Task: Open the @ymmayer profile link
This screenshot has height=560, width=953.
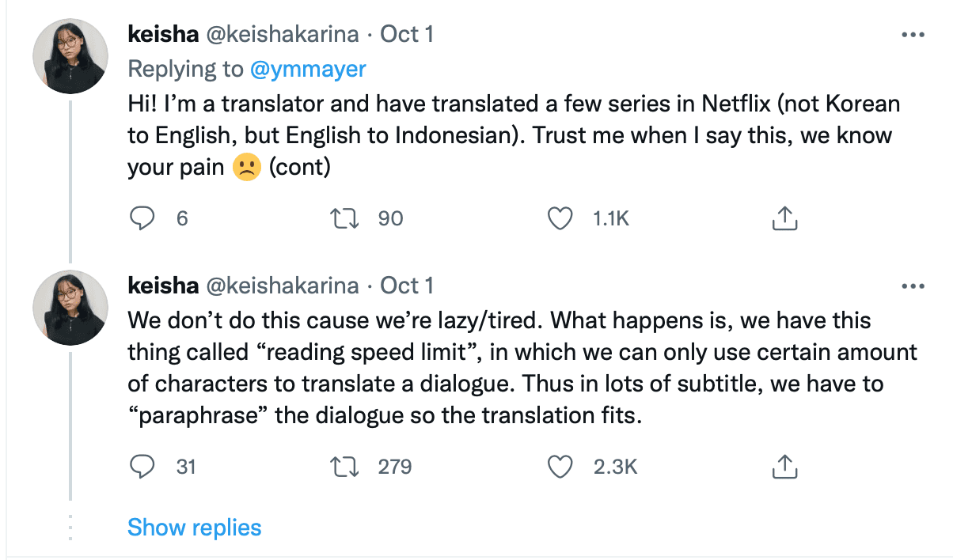Action: [x=308, y=69]
